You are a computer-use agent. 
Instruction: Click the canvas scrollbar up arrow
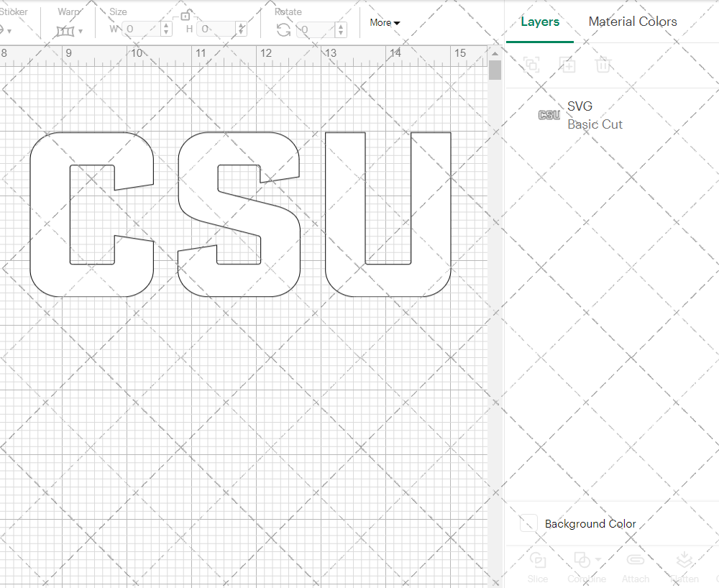point(495,54)
